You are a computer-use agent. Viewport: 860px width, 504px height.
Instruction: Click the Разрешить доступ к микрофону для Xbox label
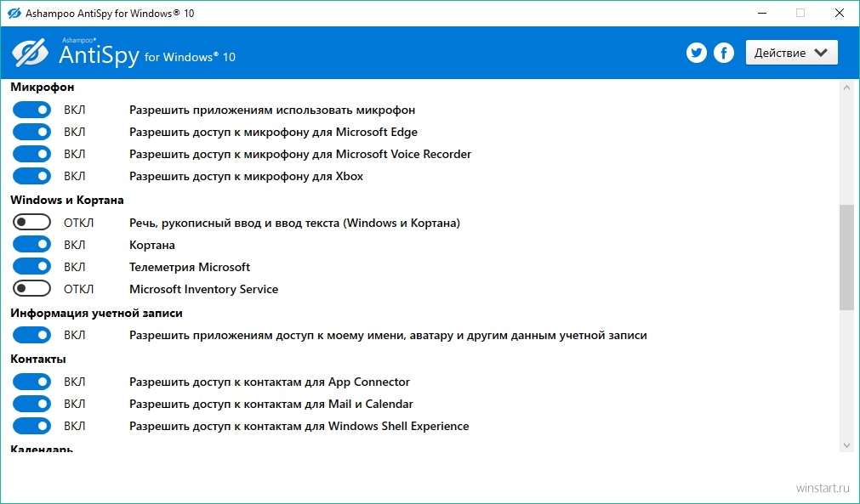click(247, 177)
